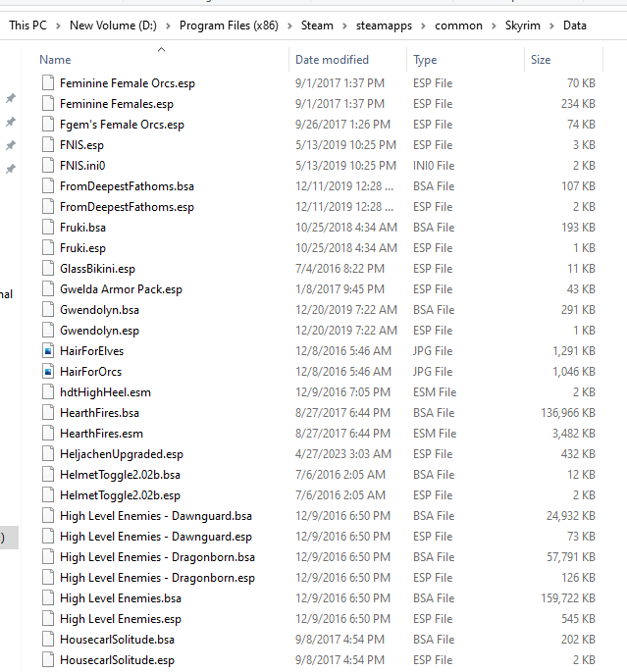This screenshot has width=627, height=672.
Task: Expand the chevron after Program Files (x86)
Action: click(x=289, y=26)
